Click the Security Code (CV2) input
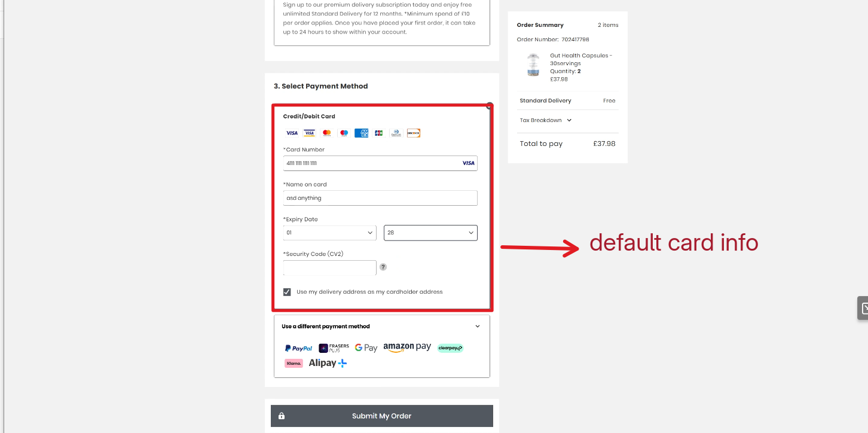 [x=330, y=267]
